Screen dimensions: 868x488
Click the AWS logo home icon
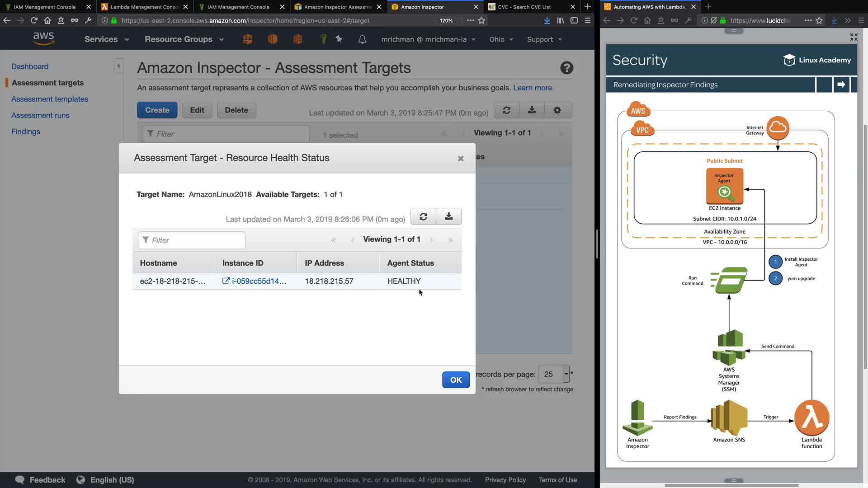point(44,39)
